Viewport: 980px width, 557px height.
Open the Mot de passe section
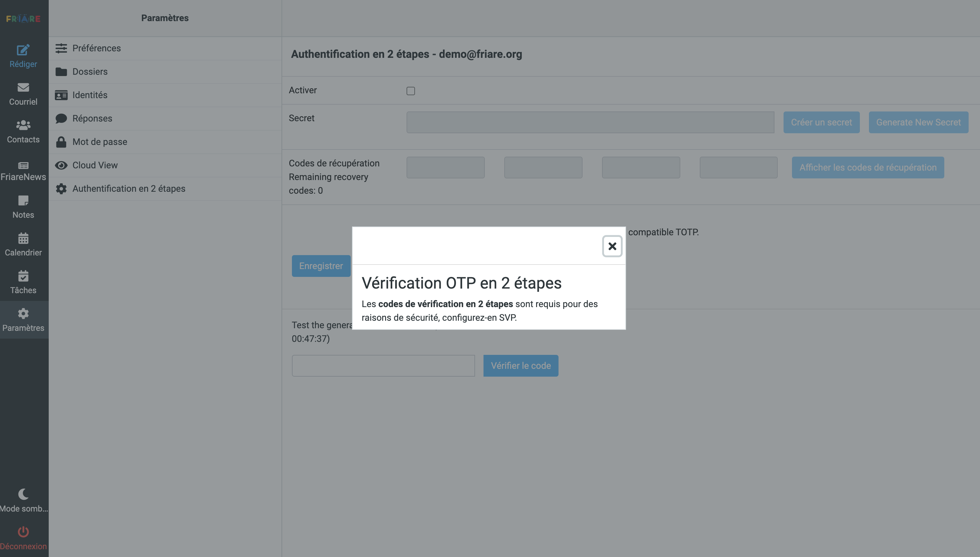(x=99, y=142)
